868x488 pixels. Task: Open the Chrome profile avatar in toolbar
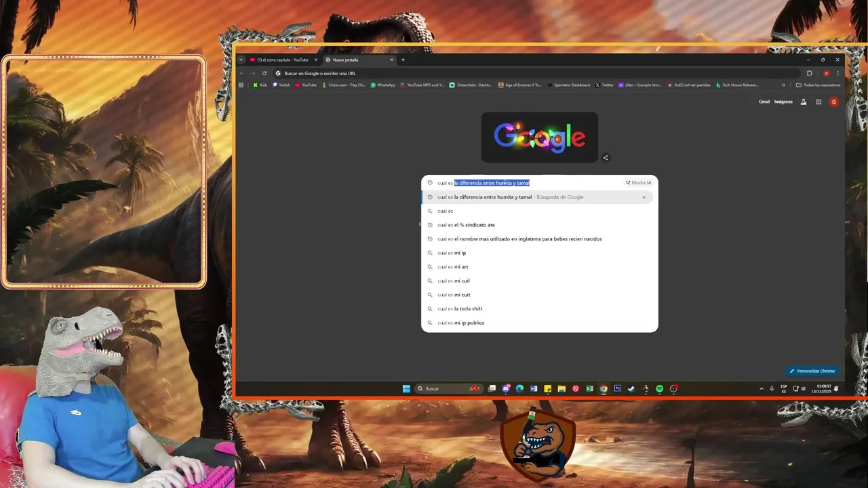click(x=826, y=73)
